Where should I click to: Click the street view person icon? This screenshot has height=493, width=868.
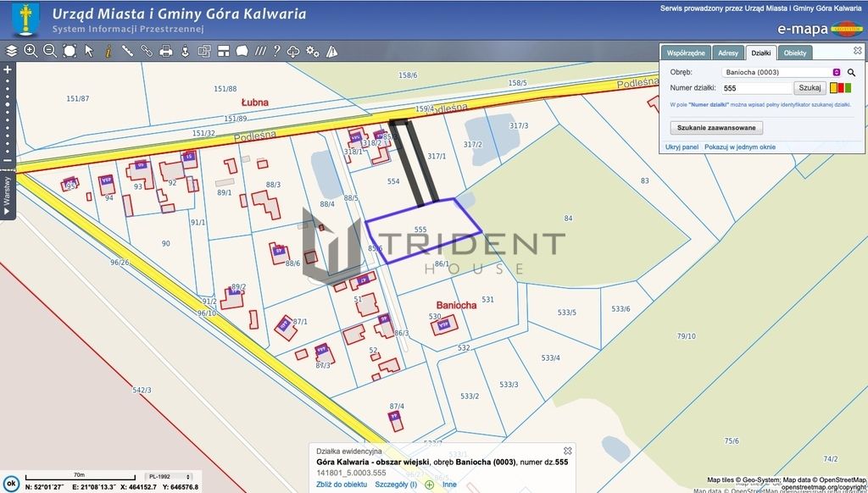pyautogui.click(x=185, y=52)
